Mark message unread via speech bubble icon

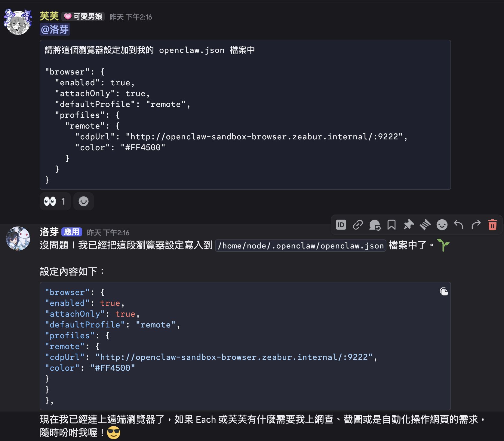[x=375, y=225]
